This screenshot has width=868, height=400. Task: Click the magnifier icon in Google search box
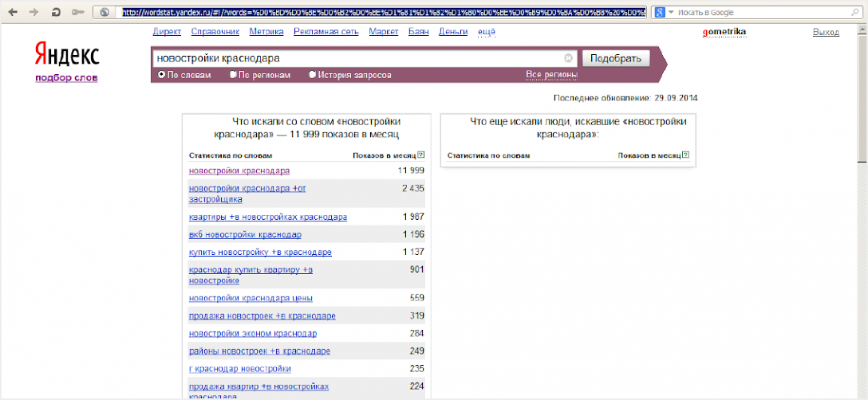click(x=855, y=12)
